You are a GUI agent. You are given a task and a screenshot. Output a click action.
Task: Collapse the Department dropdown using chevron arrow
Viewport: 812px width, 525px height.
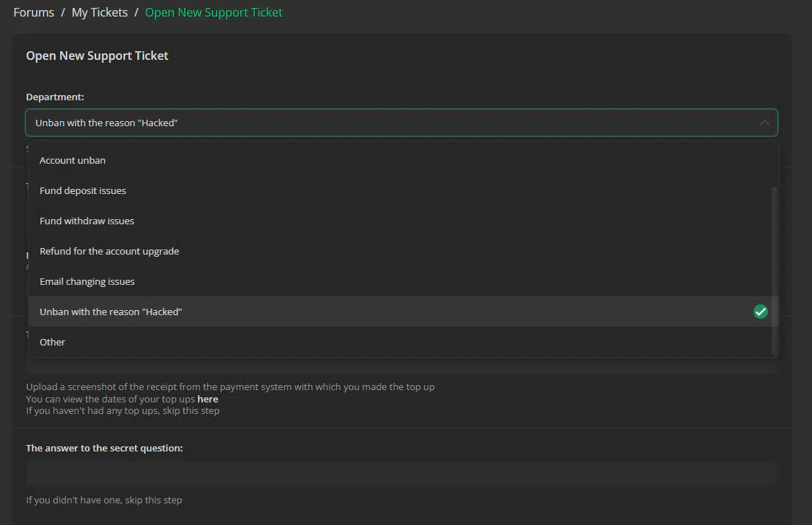[x=764, y=123]
